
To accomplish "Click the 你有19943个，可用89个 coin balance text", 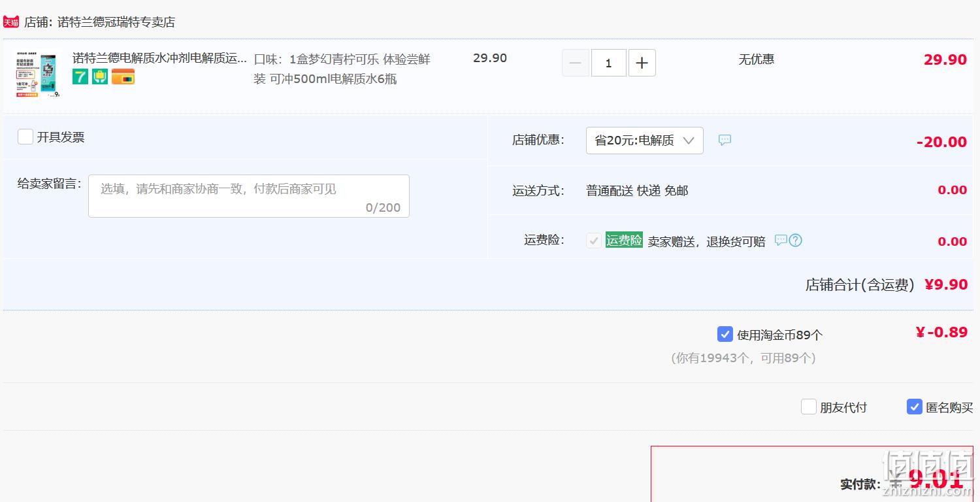I will [743, 358].
